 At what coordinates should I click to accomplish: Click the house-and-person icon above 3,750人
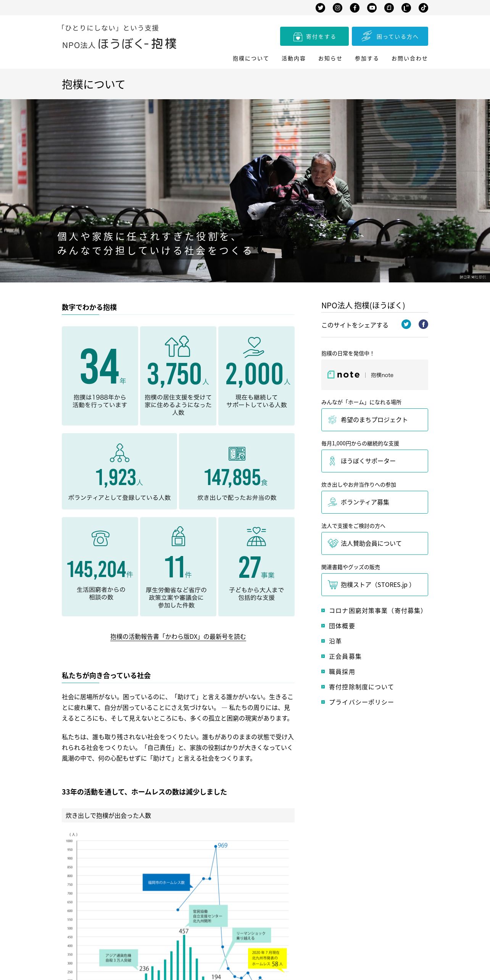coord(178,346)
